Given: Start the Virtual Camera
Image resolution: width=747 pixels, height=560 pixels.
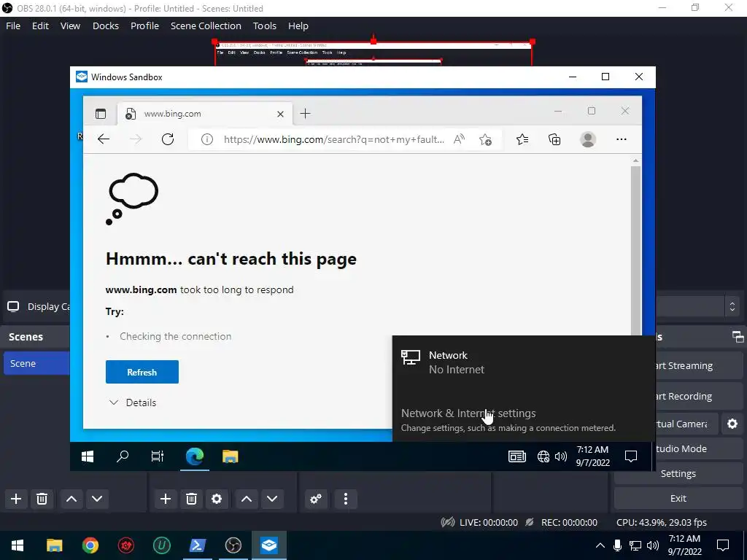Looking at the screenshot, I should point(686,424).
